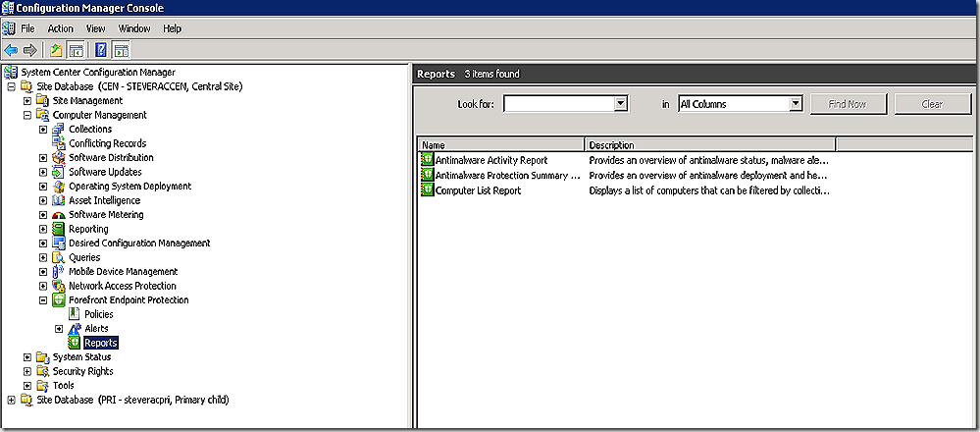Expand the Software Distribution node

click(43, 157)
